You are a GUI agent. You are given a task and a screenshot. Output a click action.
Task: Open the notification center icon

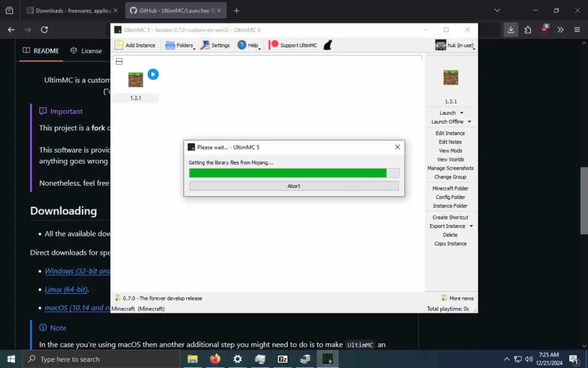click(573, 359)
